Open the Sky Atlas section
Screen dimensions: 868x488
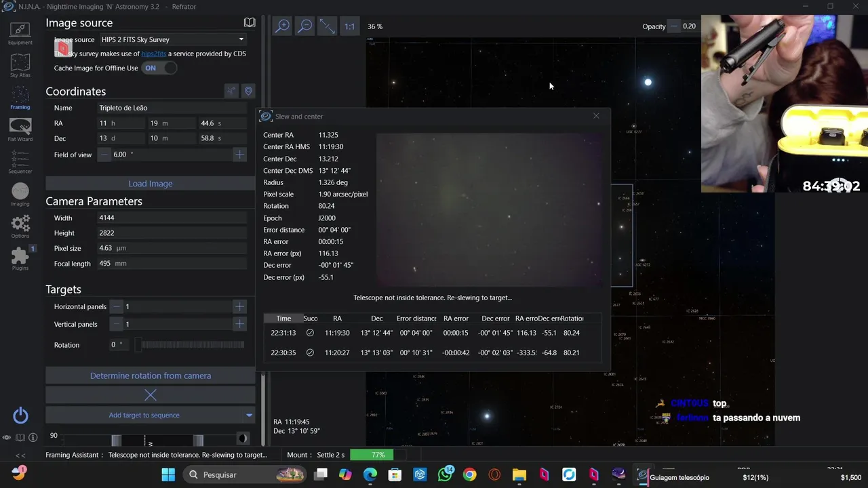pyautogui.click(x=20, y=66)
